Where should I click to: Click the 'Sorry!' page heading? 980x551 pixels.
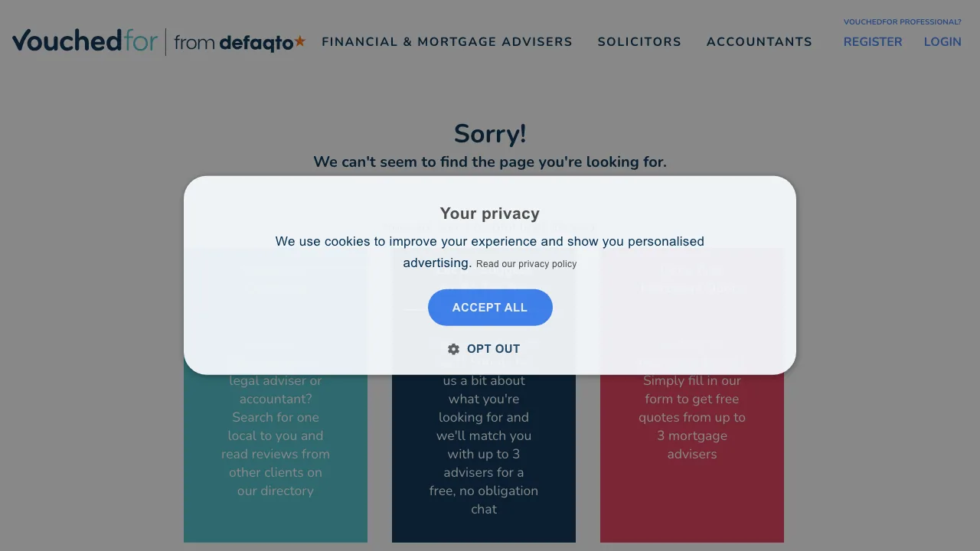tap(490, 133)
